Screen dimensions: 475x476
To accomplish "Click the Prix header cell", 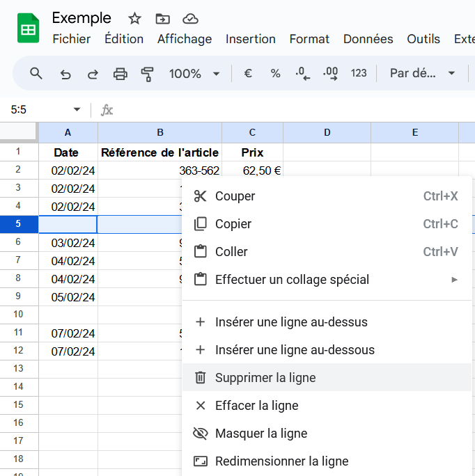I will 252,152.
